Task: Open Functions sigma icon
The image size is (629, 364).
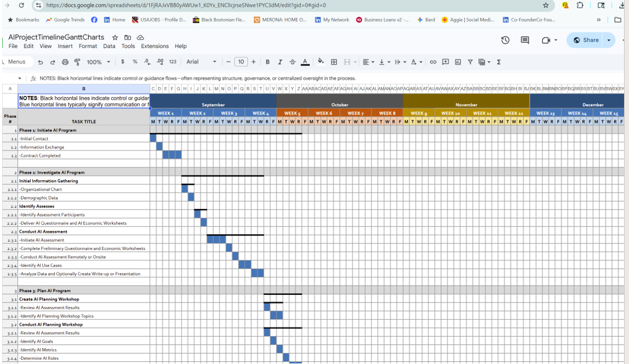Action: (498, 62)
